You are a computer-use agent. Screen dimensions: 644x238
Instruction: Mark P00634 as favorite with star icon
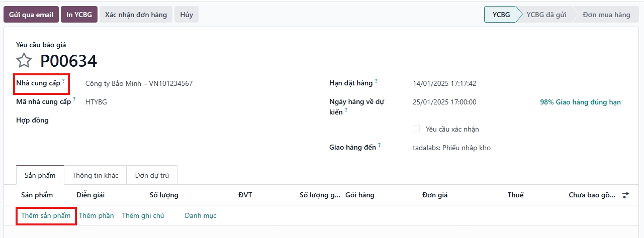pyautogui.click(x=24, y=61)
